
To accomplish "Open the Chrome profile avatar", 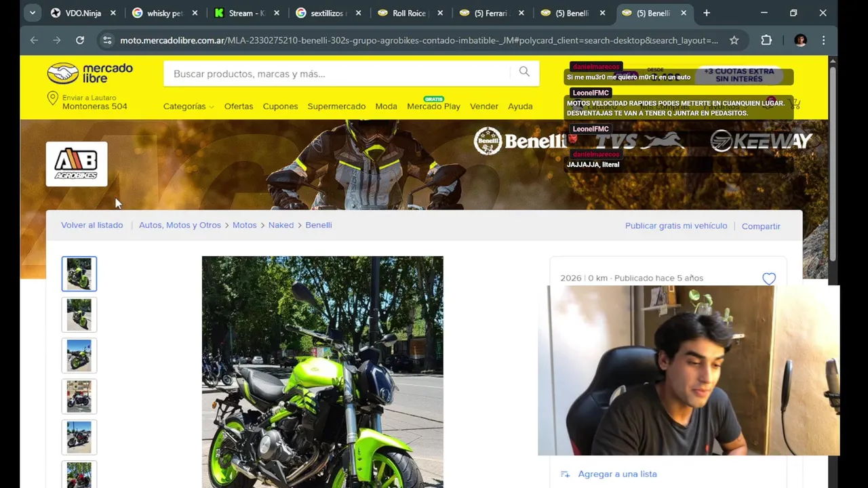I will point(800,41).
